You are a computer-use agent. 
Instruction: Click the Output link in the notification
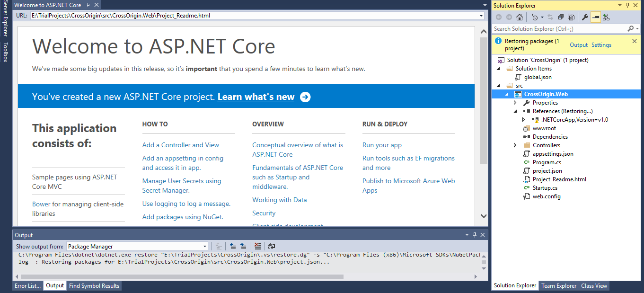tap(579, 45)
